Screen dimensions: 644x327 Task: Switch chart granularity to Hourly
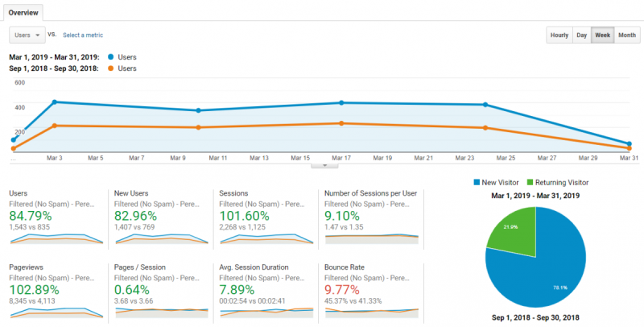tap(559, 35)
